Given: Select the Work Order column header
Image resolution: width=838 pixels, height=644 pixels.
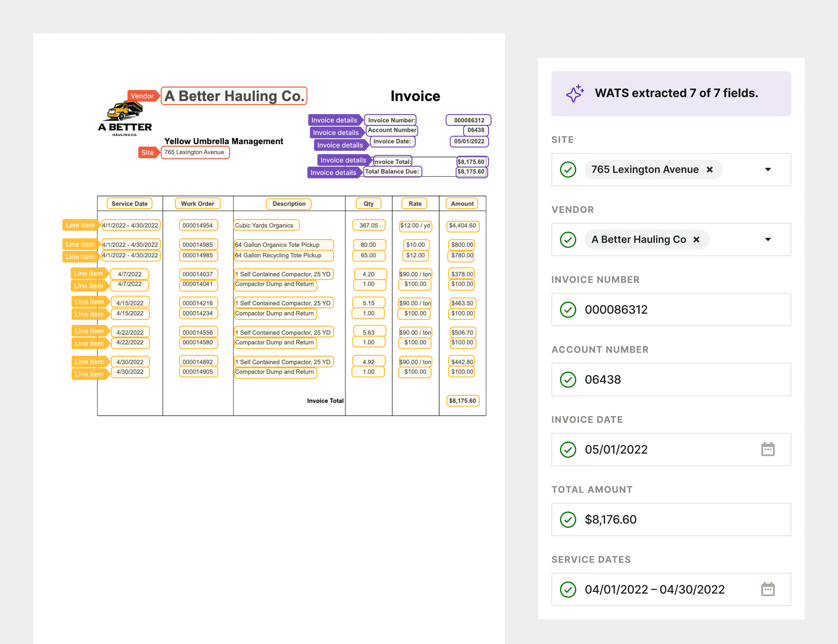Looking at the screenshot, I should pos(198,203).
